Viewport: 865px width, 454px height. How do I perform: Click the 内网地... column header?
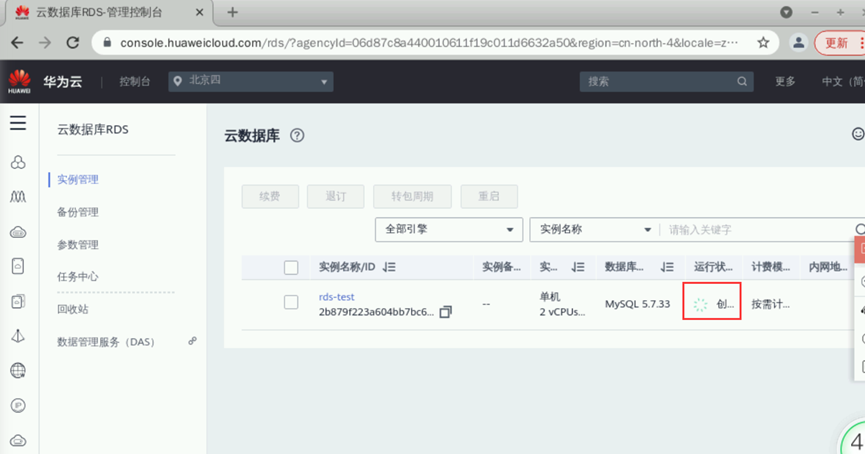click(x=828, y=267)
